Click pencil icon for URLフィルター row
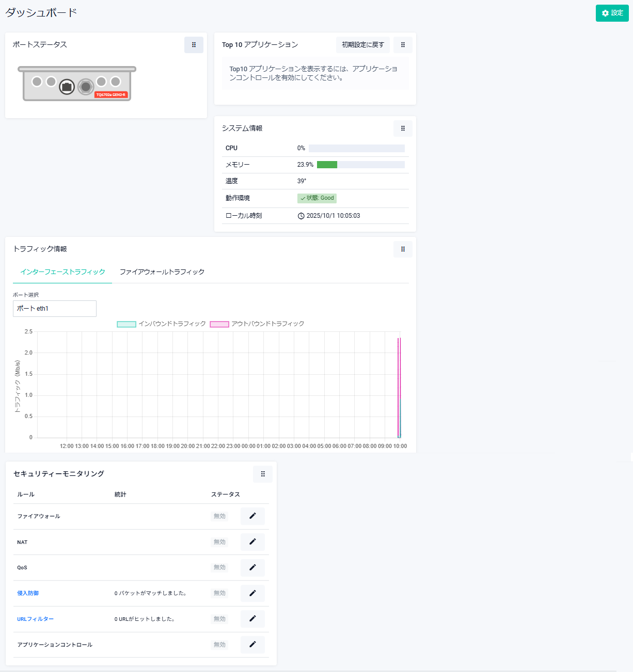This screenshot has height=672, width=633. (252, 619)
